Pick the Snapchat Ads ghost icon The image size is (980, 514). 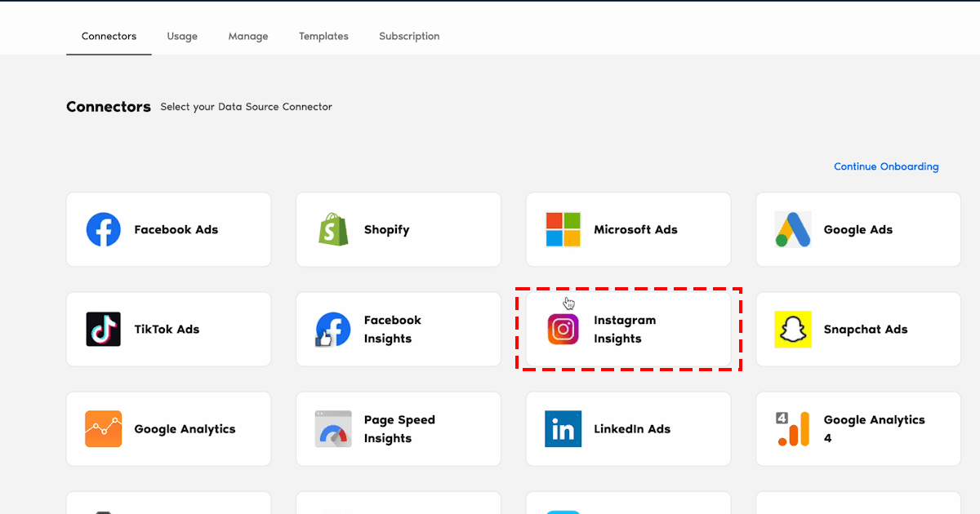(793, 330)
